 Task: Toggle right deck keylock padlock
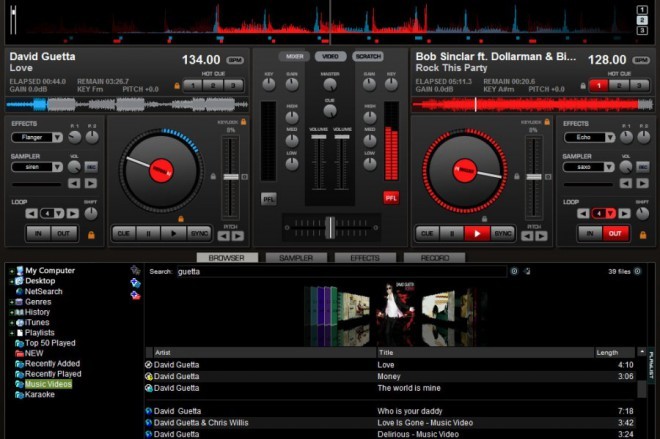[x=547, y=122]
